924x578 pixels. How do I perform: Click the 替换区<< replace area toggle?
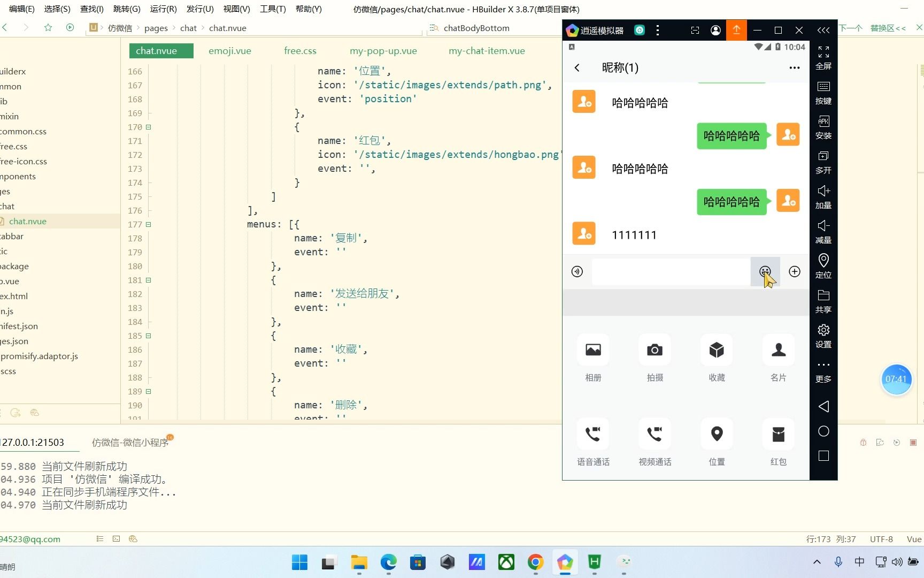pyautogui.click(x=888, y=28)
